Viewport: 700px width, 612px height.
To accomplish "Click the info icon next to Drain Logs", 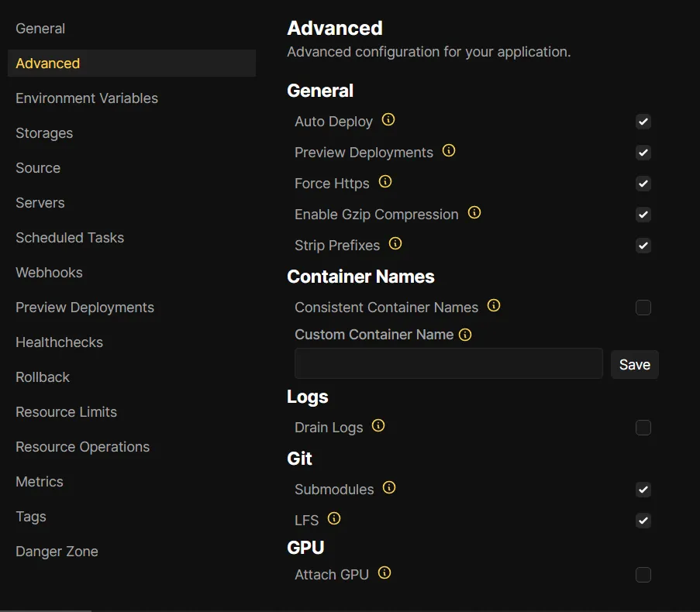I will (x=378, y=426).
